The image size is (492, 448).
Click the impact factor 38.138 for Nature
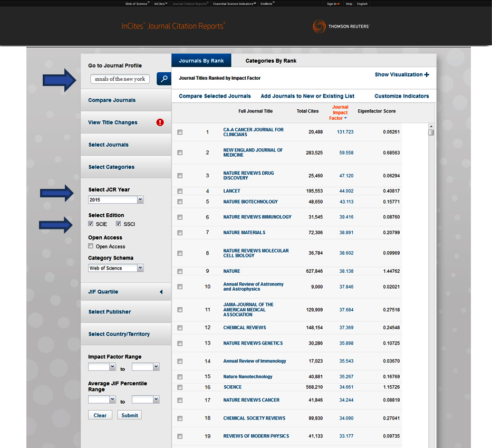(346, 271)
